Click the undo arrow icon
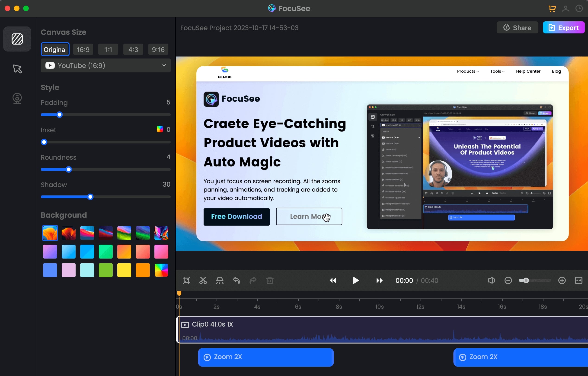 click(x=236, y=280)
